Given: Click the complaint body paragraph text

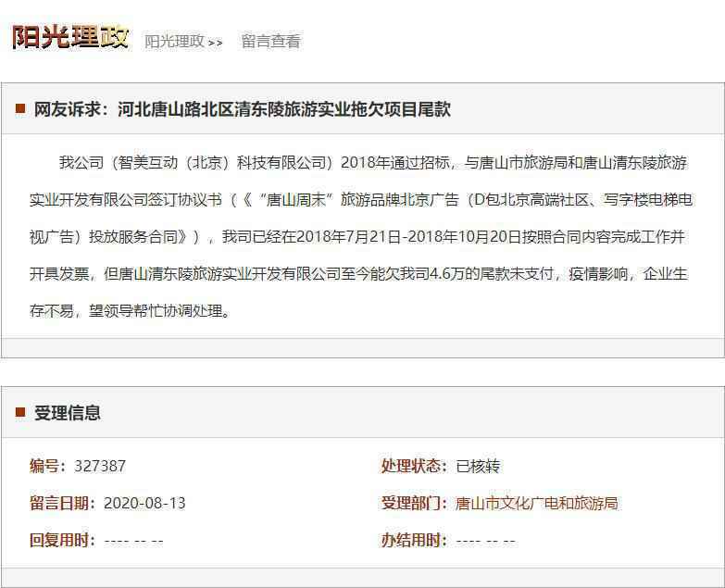Looking at the screenshot, I should (362, 236).
